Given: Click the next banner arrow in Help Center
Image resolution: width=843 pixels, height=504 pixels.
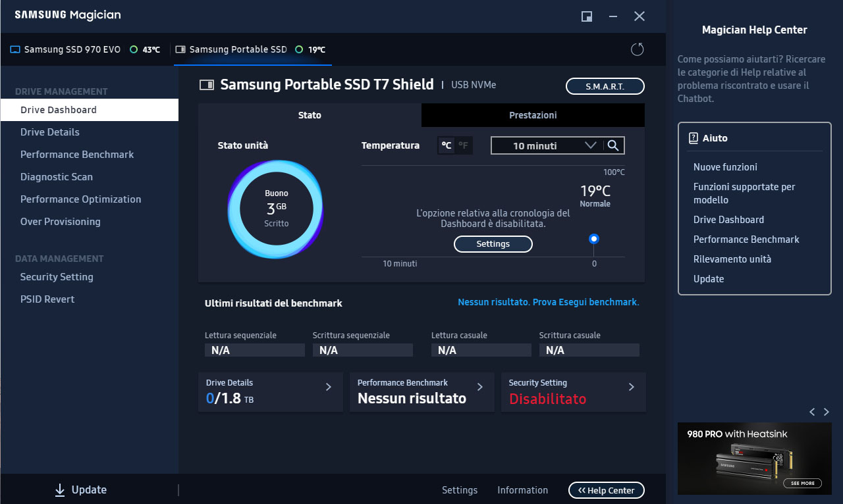Looking at the screenshot, I should 827,412.
